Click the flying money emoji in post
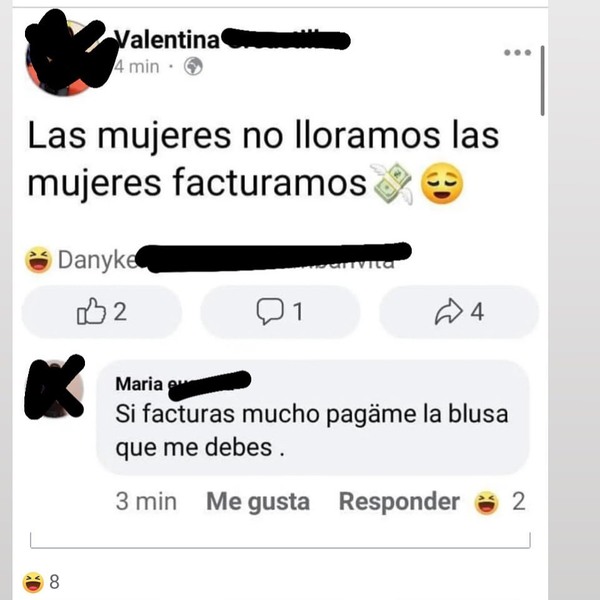600x600 pixels. point(392,183)
